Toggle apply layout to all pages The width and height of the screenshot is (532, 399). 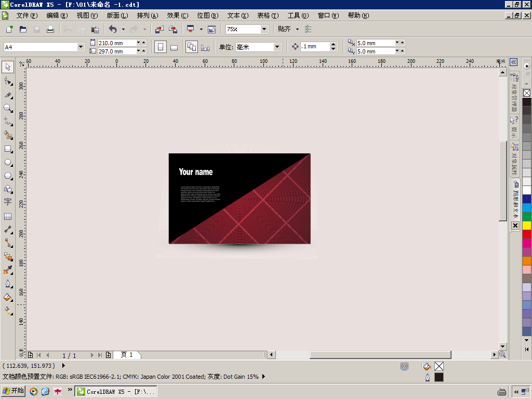tap(191, 47)
